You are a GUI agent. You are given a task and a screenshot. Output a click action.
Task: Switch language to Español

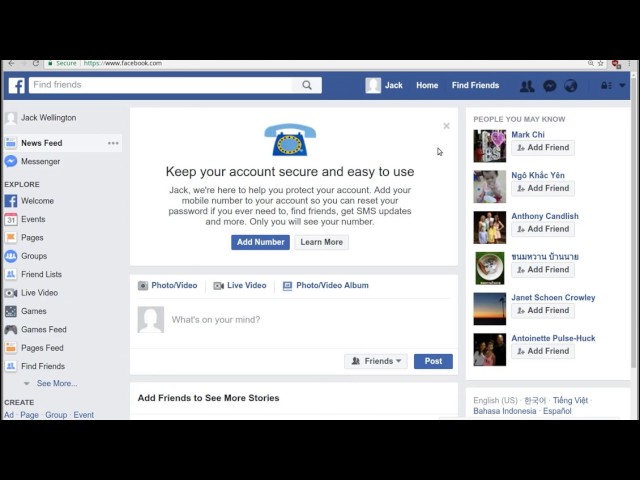(x=557, y=411)
